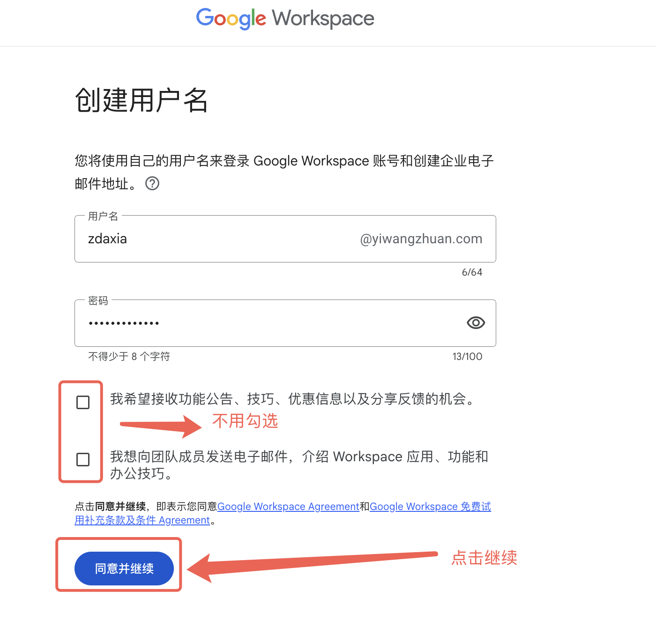Open the Google Workspace Agreement link
The width and height of the screenshot is (656, 644).
pos(288,507)
